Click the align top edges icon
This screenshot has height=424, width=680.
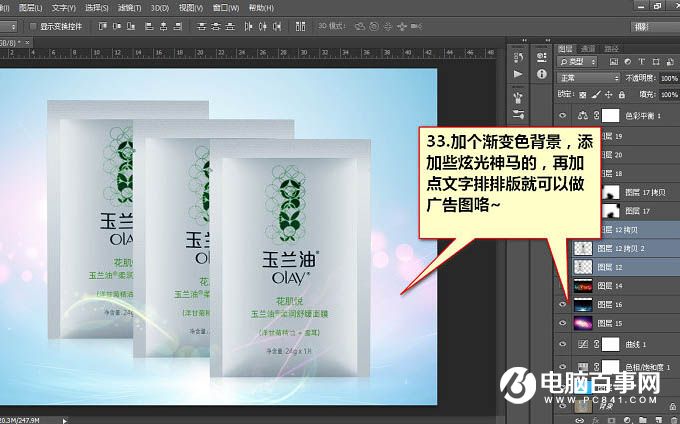coord(102,26)
